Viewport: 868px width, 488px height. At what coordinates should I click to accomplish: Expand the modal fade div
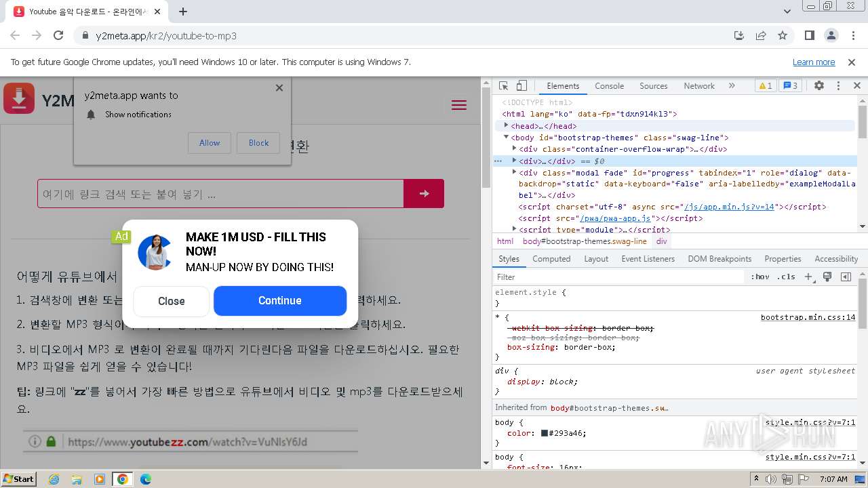(515, 172)
